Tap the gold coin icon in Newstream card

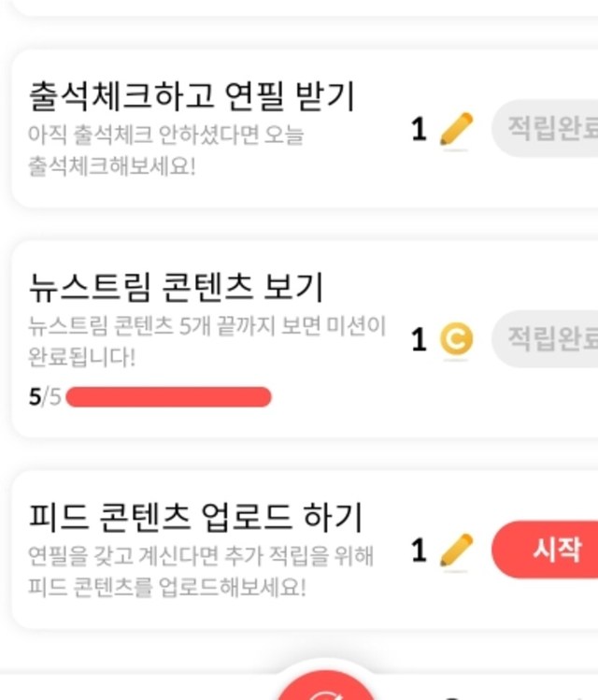tap(456, 338)
